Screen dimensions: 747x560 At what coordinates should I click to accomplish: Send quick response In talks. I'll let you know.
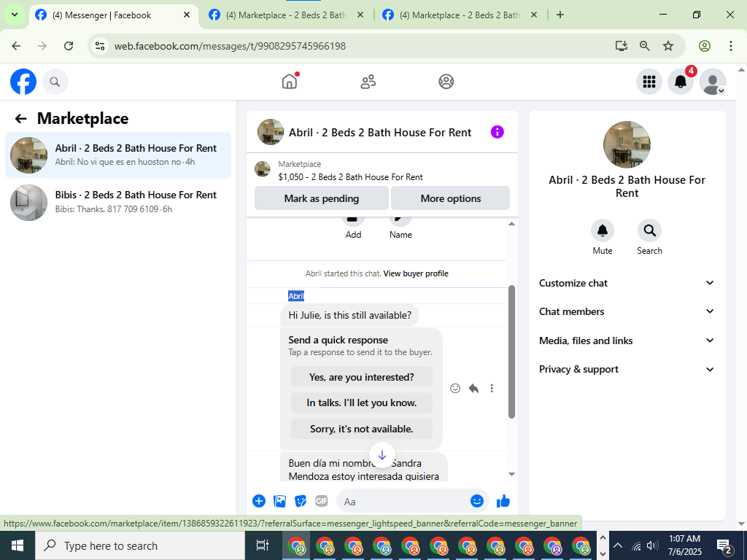pyautogui.click(x=362, y=402)
